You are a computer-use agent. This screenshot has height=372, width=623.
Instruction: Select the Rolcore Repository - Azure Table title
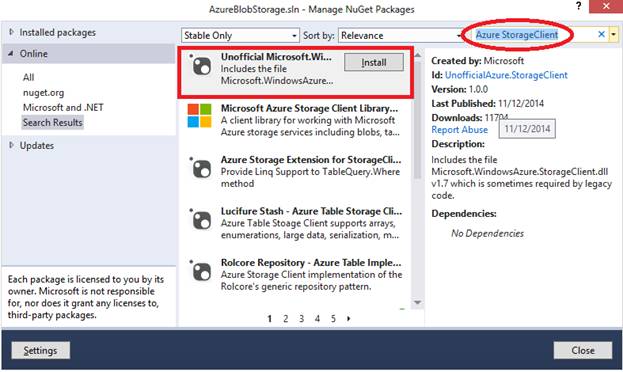pos(311,263)
